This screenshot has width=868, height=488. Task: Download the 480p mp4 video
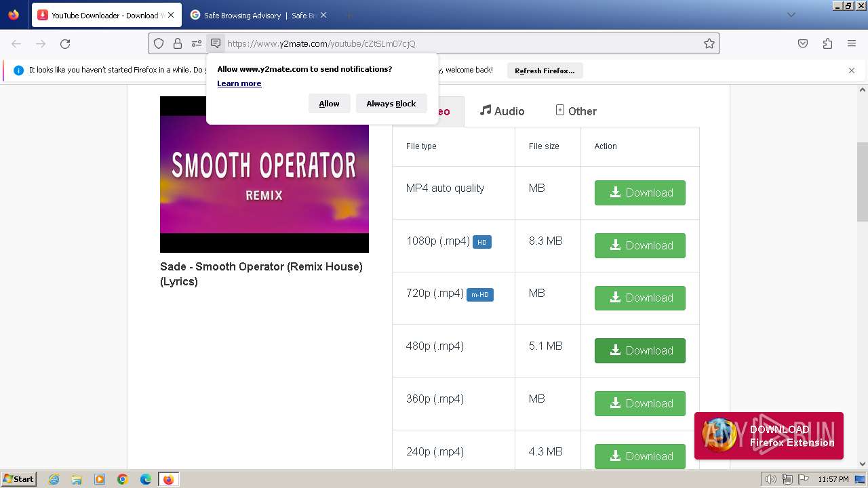click(x=640, y=350)
